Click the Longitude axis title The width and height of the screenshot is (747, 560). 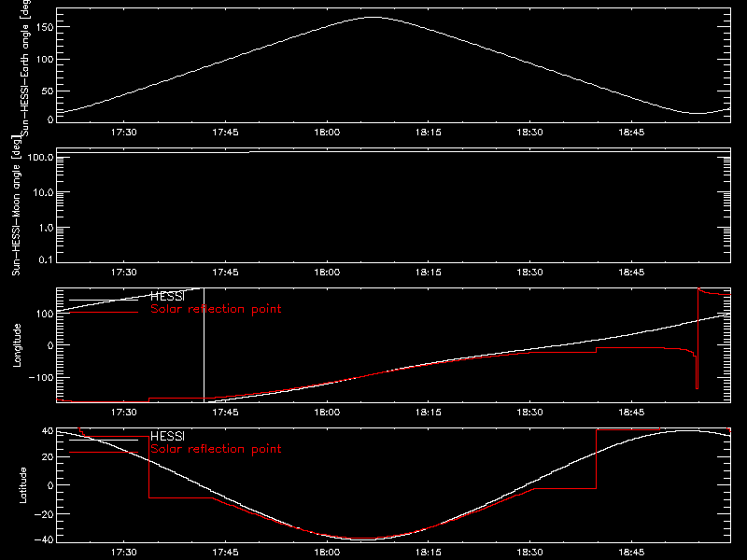[x=17, y=345]
